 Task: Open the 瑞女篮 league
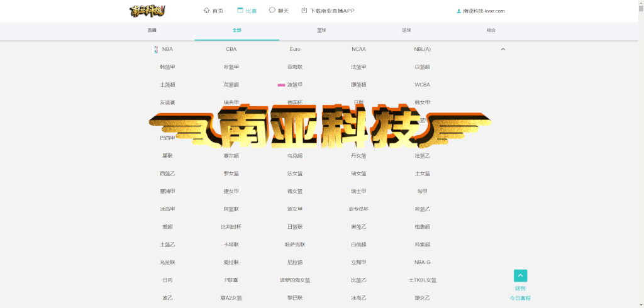[358, 173]
